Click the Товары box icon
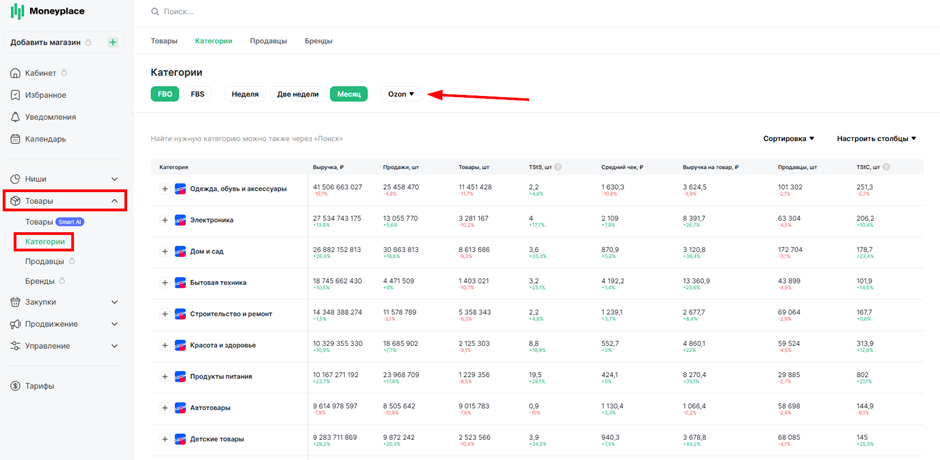This screenshot has height=460, width=940. coord(16,201)
